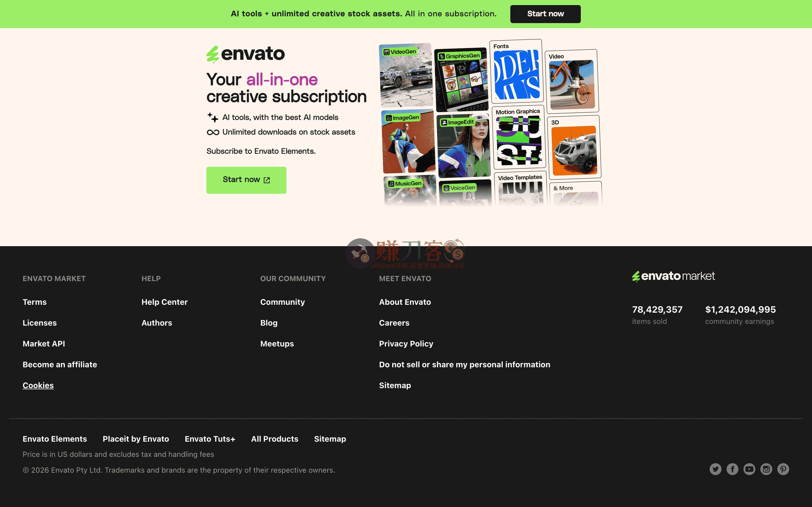
Task: Select the ImageEdit tool icon
Action: pos(444,123)
